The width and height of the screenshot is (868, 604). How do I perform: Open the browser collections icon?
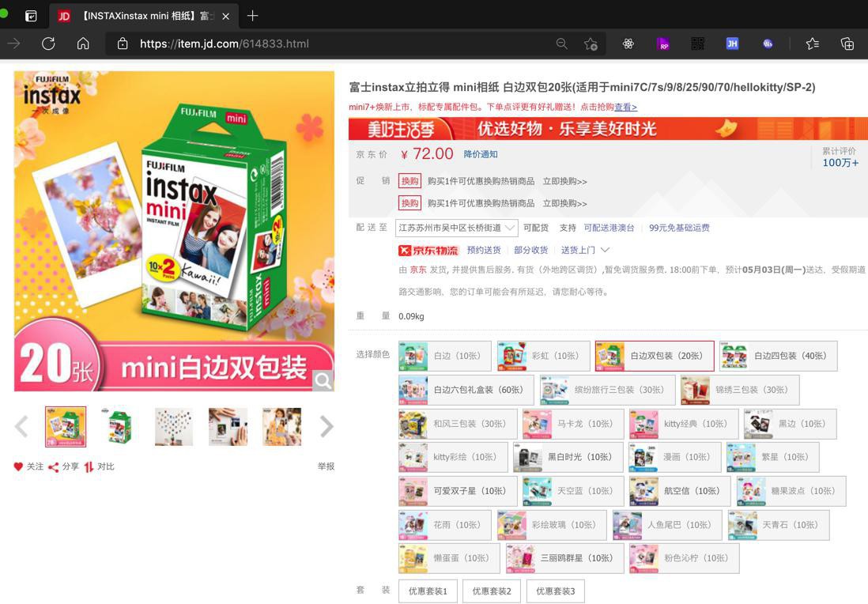pyautogui.click(x=847, y=43)
